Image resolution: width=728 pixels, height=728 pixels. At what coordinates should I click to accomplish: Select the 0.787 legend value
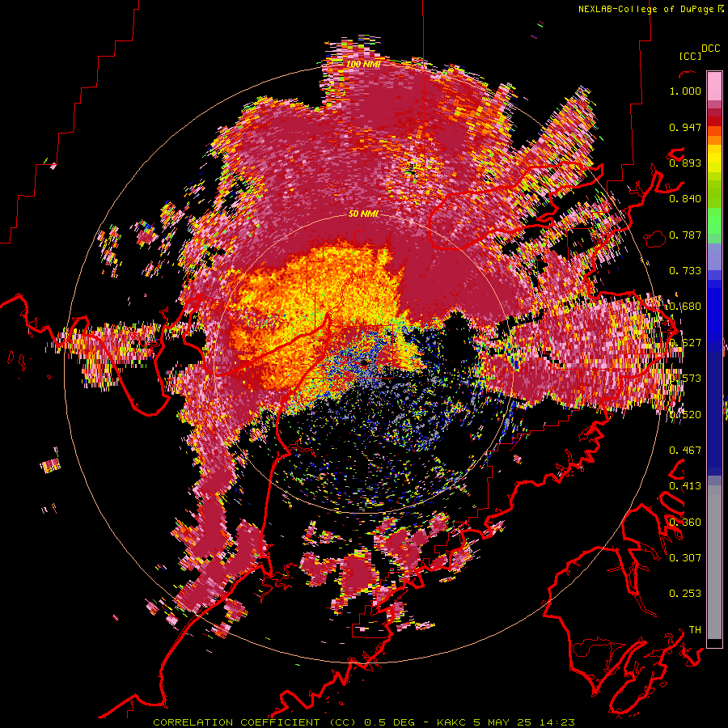coord(685,235)
